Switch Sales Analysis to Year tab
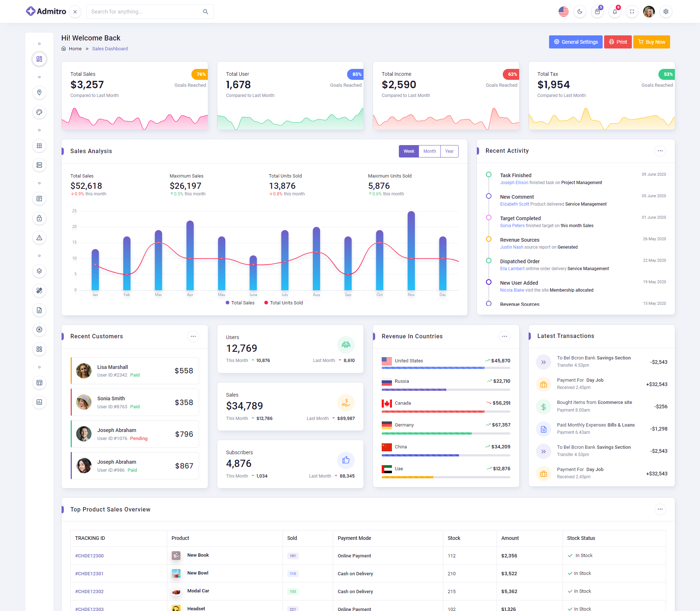This screenshot has height=611, width=700. pyautogui.click(x=449, y=151)
